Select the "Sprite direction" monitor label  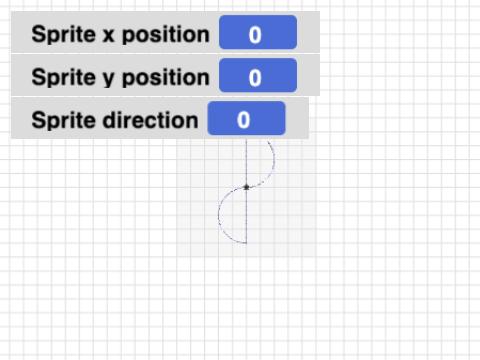coord(115,120)
